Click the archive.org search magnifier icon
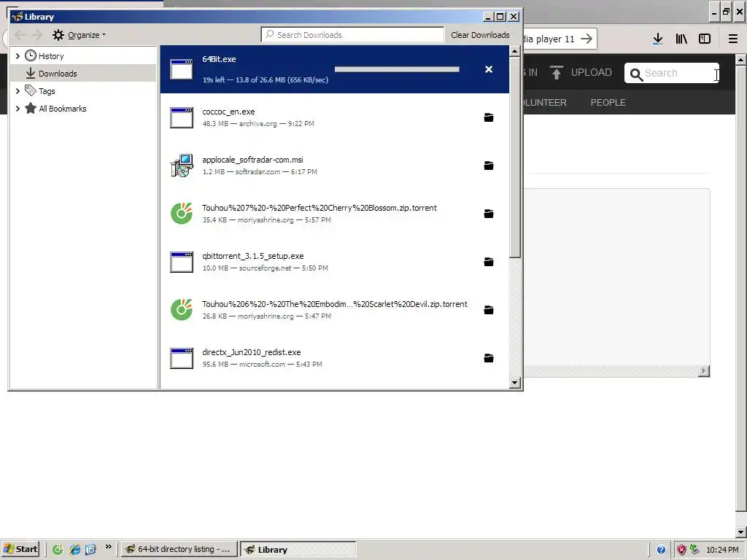 tap(636, 74)
